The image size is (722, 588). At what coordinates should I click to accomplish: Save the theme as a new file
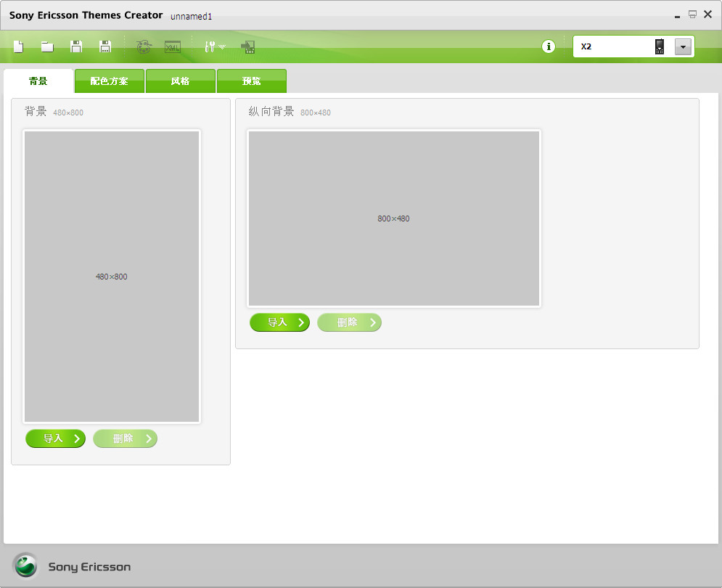(x=104, y=46)
